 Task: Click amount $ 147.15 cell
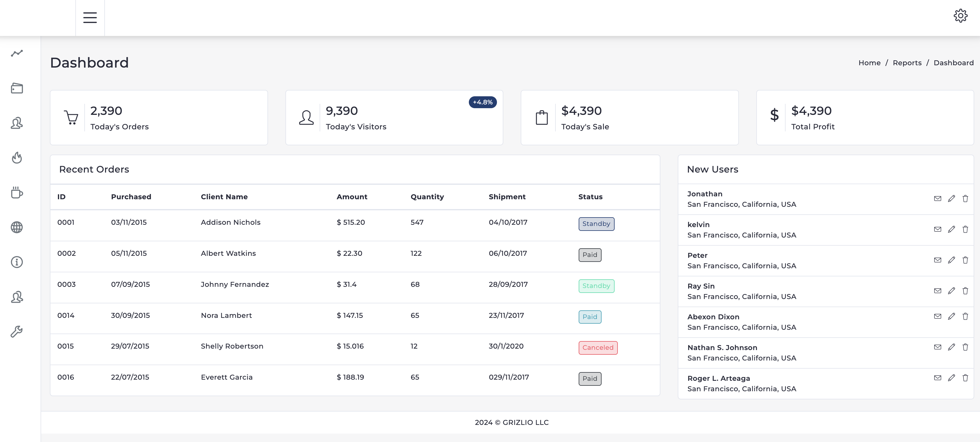(x=350, y=316)
